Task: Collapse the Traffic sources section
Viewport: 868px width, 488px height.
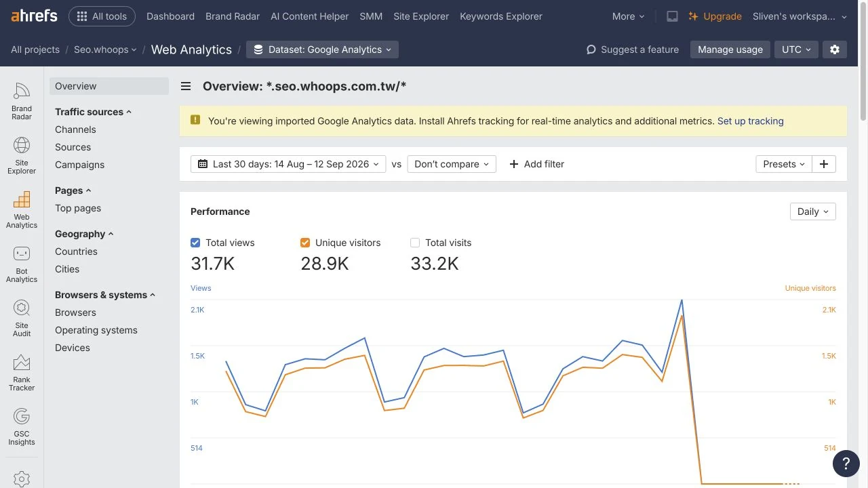Action: pos(94,112)
